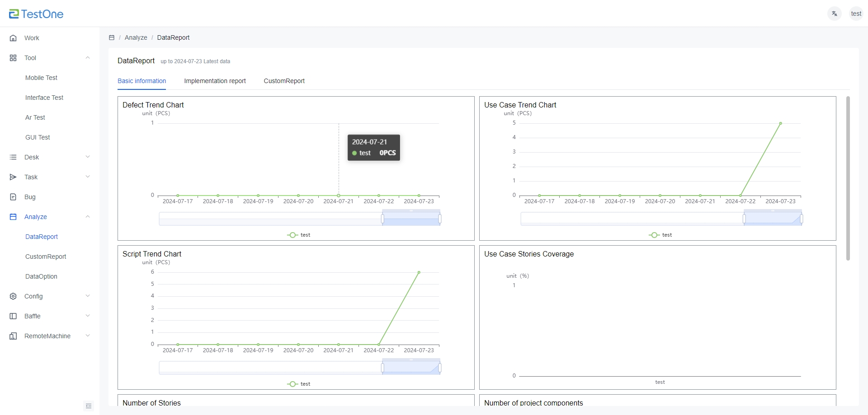Expand the Desk menu chevron
868x415 pixels.
(88, 157)
